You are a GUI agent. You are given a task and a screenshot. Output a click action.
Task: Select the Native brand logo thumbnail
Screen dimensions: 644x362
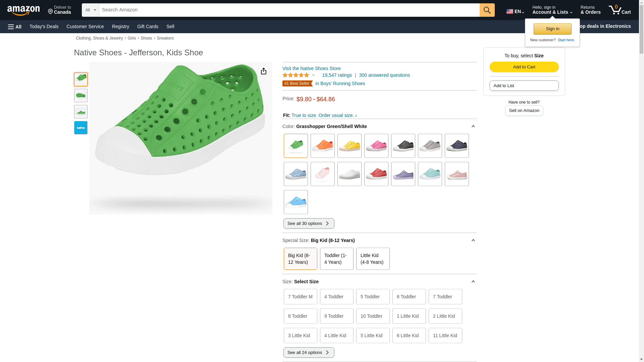coord(81,128)
